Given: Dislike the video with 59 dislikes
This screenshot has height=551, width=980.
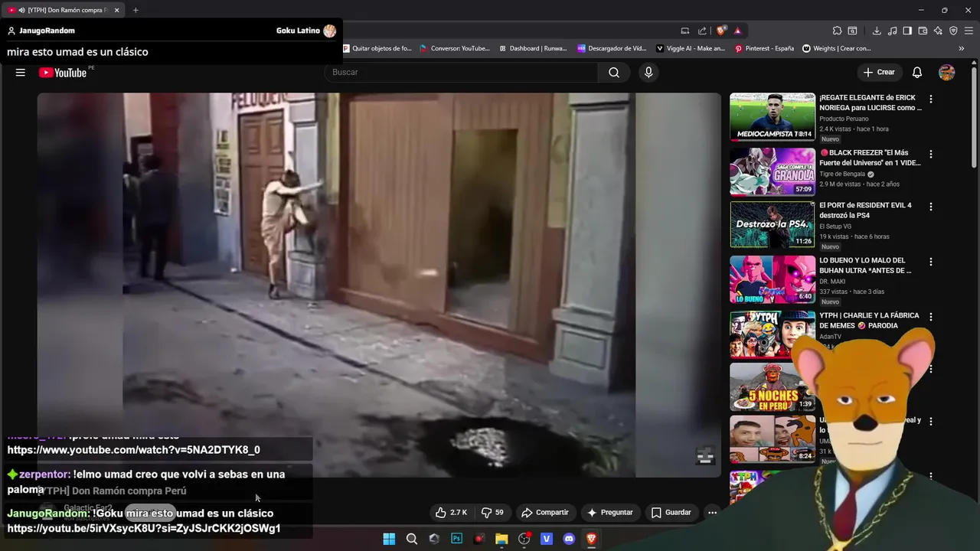Looking at the screenshot, I should [x=492, y=513].
